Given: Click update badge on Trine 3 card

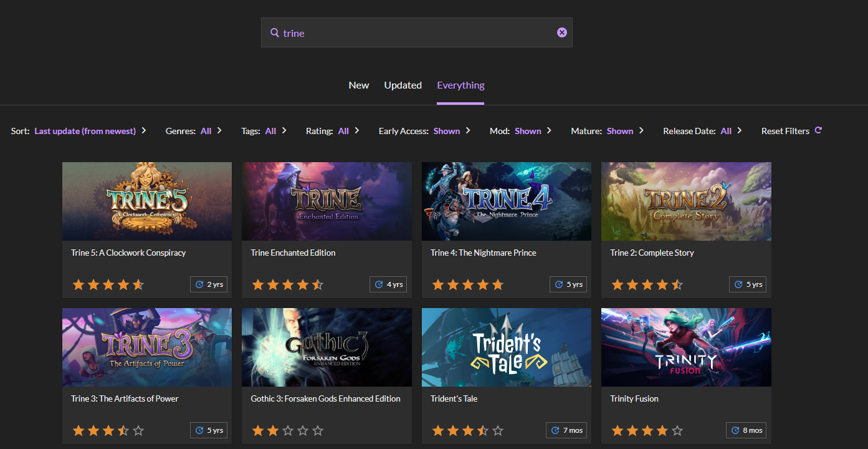Looking at the screenshot, I should (209, 430).
